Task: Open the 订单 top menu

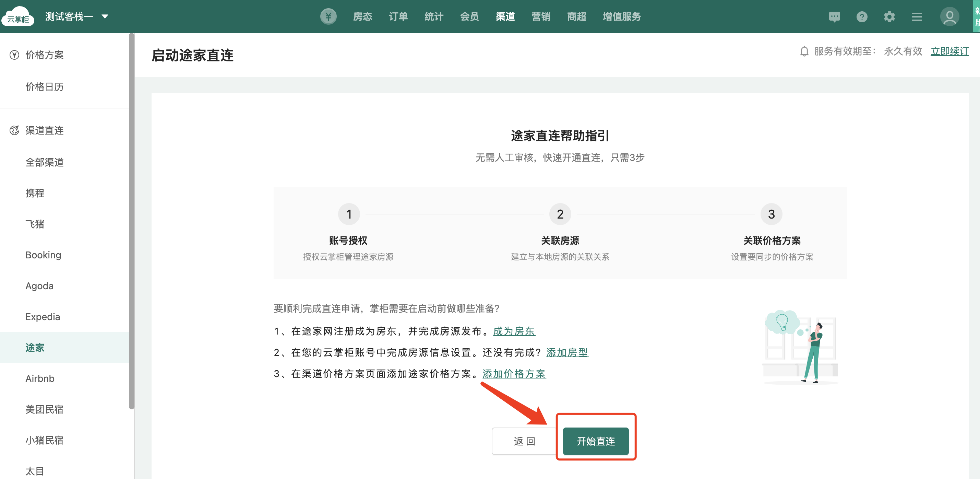Action: point(398,16)
